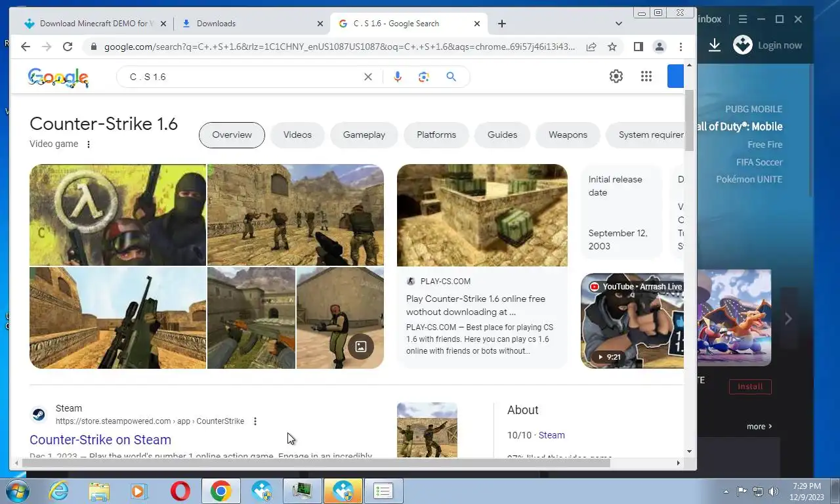Click the Google doodle logo
The height and width of the screenshot is (504, 840).
tap(58, 77)
